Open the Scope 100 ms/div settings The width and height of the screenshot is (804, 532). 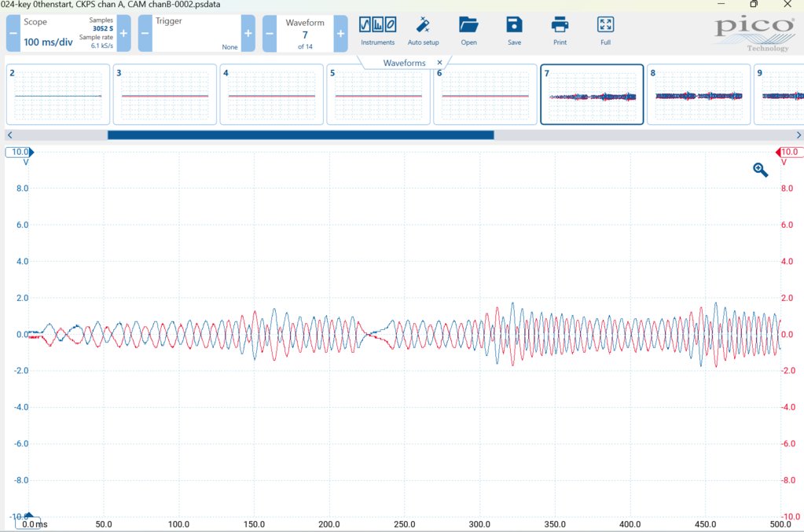[68, 33]
